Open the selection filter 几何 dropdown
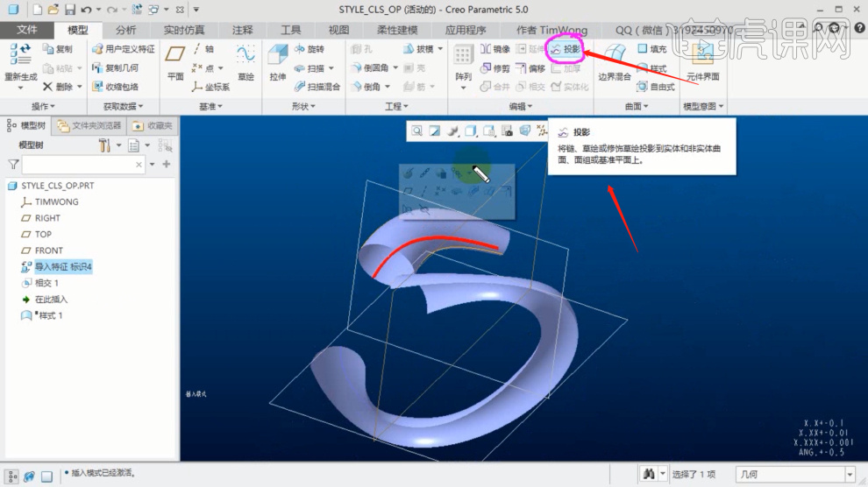Screen dimensions: 868x487 coord(850,474)
